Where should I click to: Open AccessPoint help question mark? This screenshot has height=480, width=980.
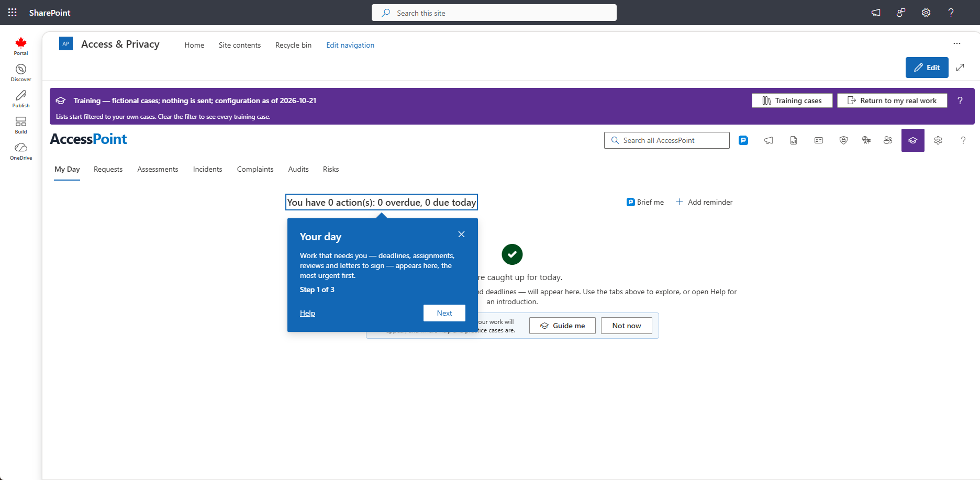(x=963, y=140)
